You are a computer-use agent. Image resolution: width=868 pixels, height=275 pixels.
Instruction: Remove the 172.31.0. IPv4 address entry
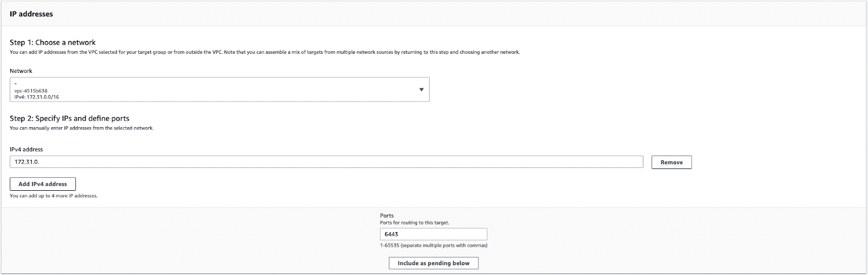coord(672,162)
